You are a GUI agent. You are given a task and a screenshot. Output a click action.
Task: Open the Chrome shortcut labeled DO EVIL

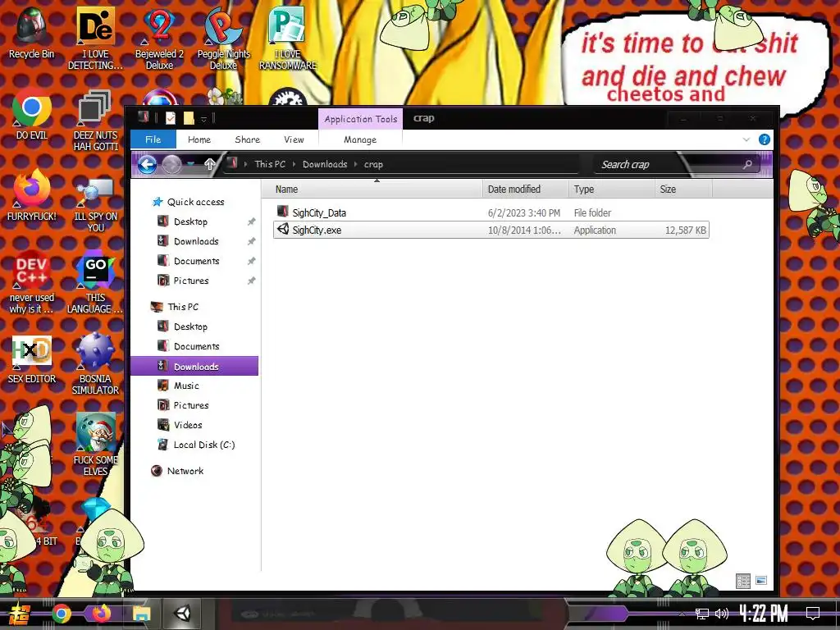tap(31, 114)
